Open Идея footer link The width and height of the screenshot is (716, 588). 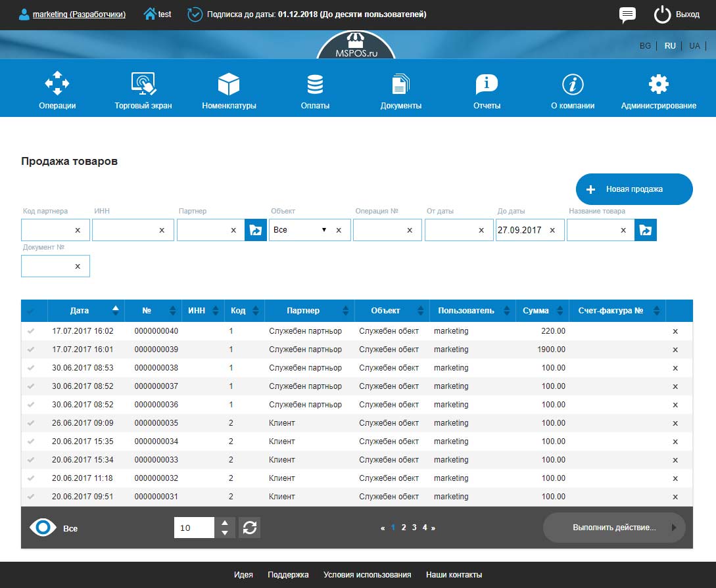click(x=243, y=575)
